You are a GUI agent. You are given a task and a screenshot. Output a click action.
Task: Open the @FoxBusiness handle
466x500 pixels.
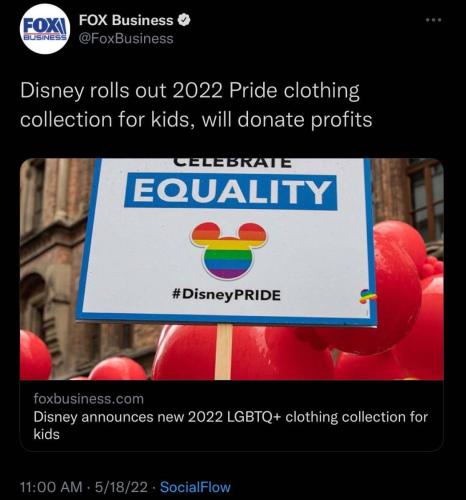pos(126,39)
